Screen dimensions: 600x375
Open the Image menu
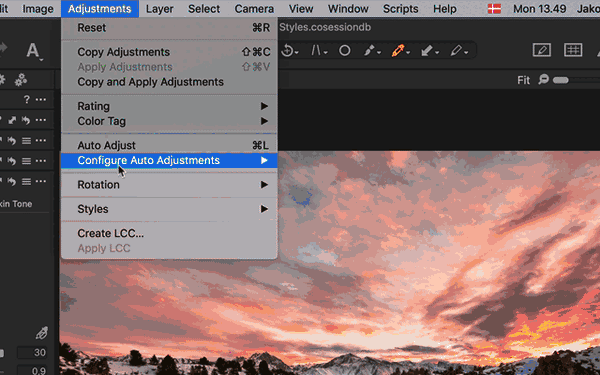pos(38,8)
